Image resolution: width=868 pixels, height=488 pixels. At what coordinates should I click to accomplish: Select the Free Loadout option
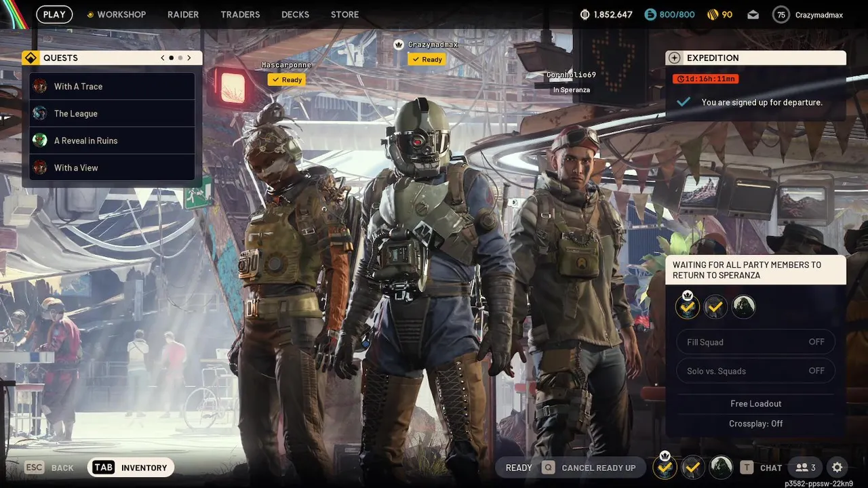tap(755, 403)
